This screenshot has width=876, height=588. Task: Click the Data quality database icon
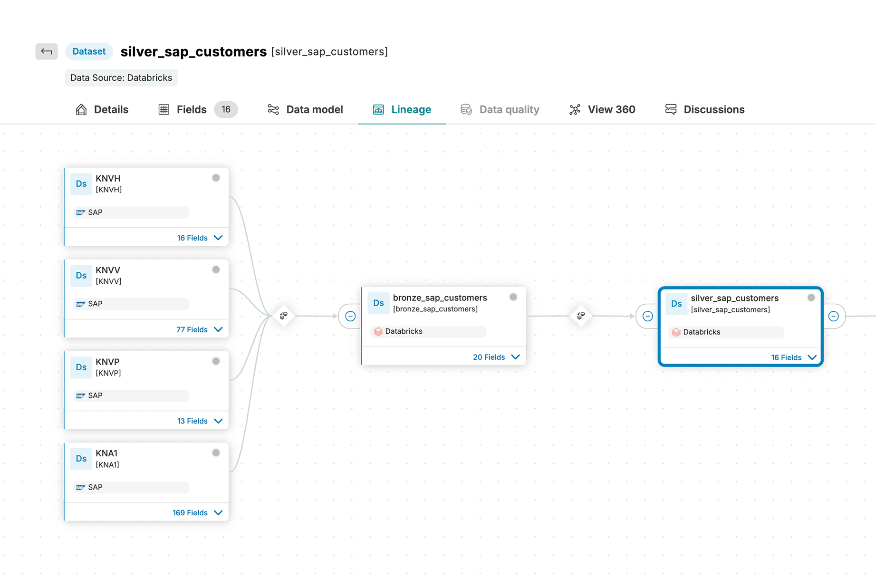466,109
